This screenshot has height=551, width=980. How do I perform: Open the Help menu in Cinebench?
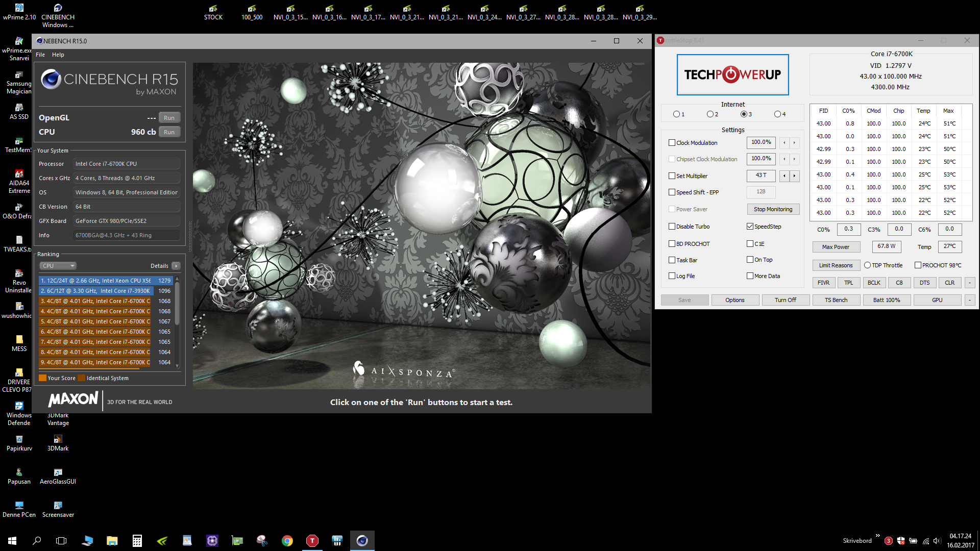pos(58,55)
